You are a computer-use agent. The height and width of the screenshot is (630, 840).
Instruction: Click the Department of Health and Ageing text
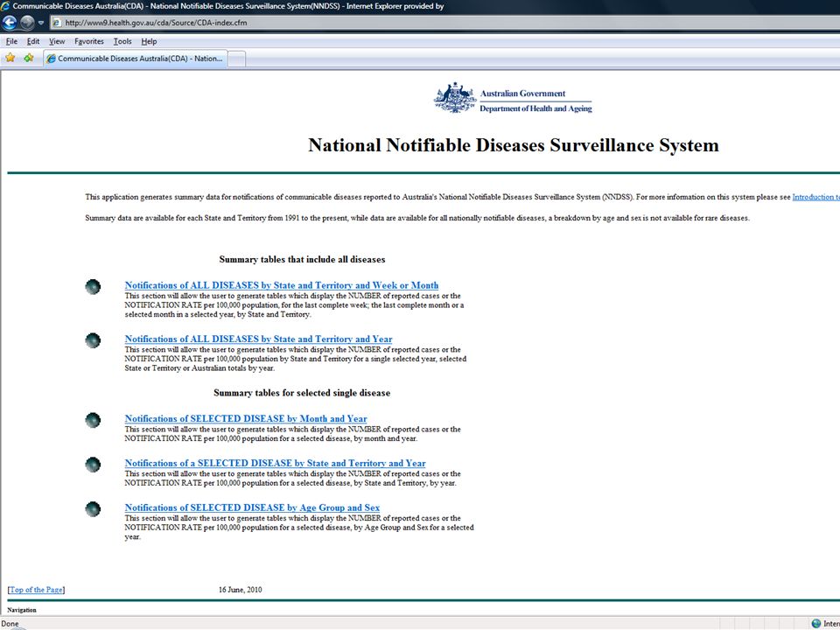coord(535,108)
